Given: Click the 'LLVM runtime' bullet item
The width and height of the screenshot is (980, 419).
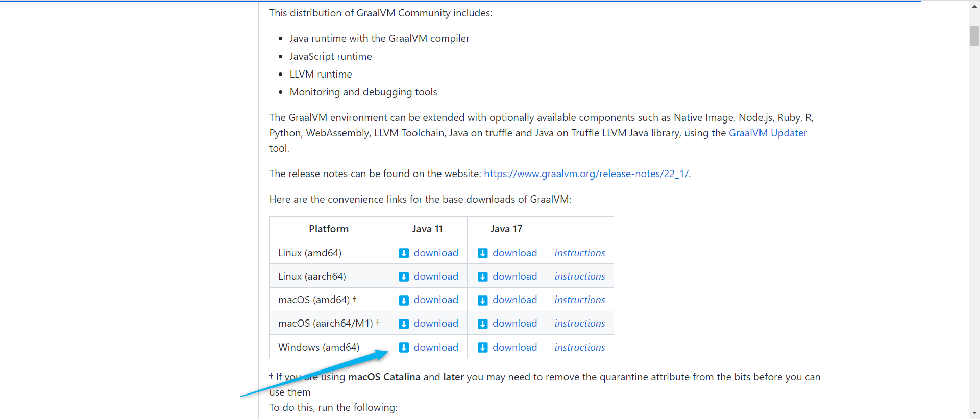Looking at the screenshot, I should [321, 74].
